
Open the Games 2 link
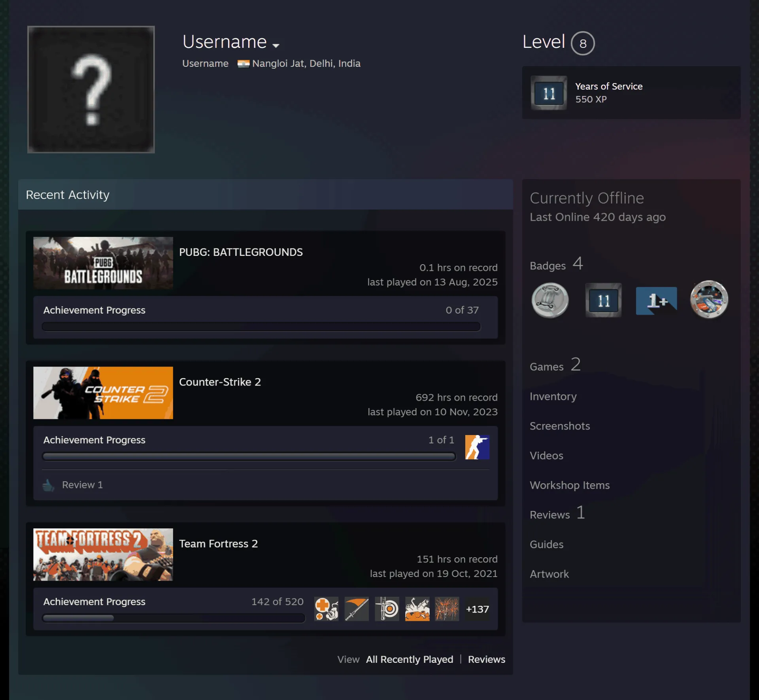coord(555,365)
